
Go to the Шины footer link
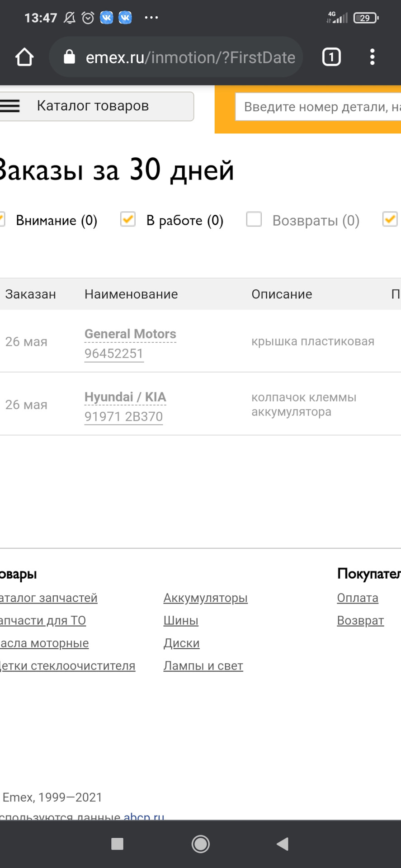181,620
